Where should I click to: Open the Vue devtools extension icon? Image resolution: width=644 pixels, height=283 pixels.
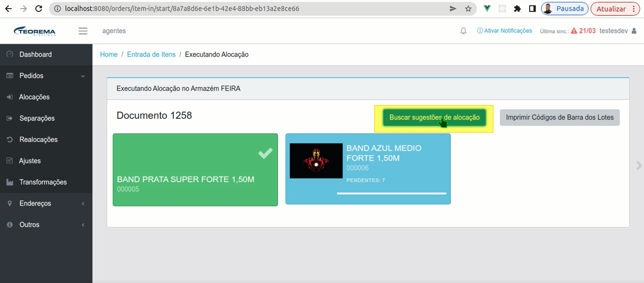tap(487, 9)
